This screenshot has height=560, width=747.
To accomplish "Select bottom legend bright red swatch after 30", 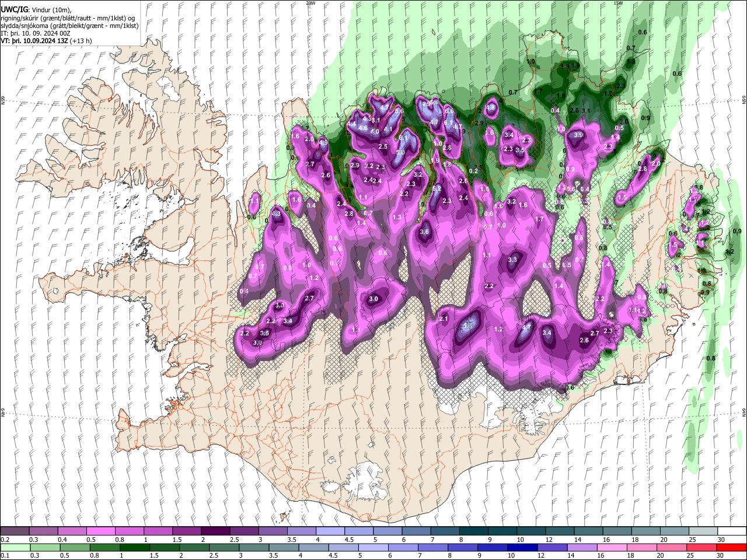I will [731, 547].
